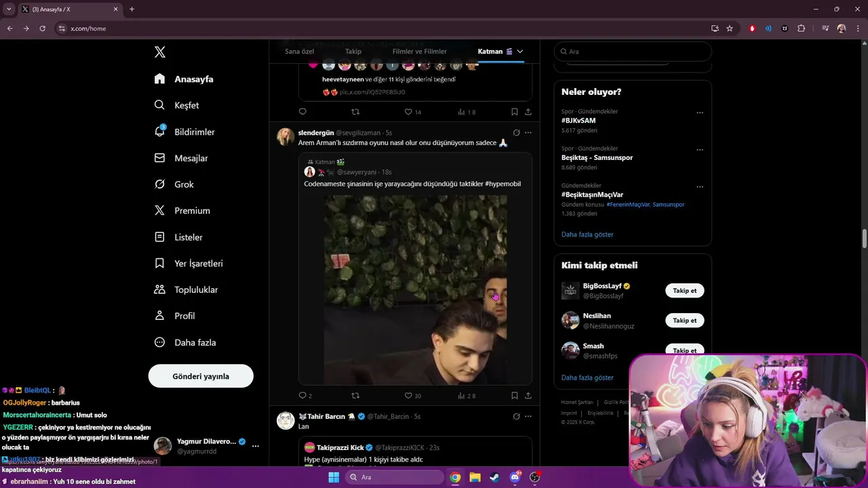
Task: Open Profil in the sidebar
Action: point(174,316)
